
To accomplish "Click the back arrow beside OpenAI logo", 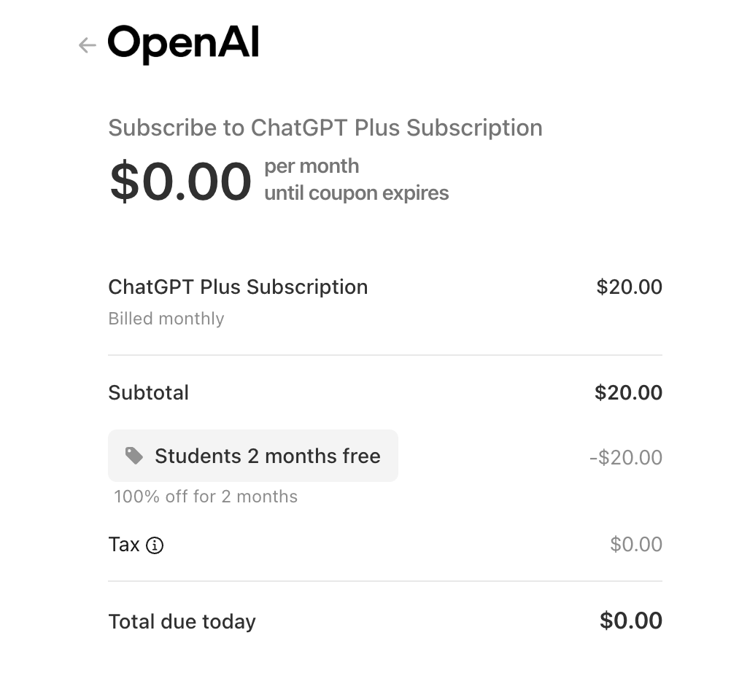I will tap(87, 45).
